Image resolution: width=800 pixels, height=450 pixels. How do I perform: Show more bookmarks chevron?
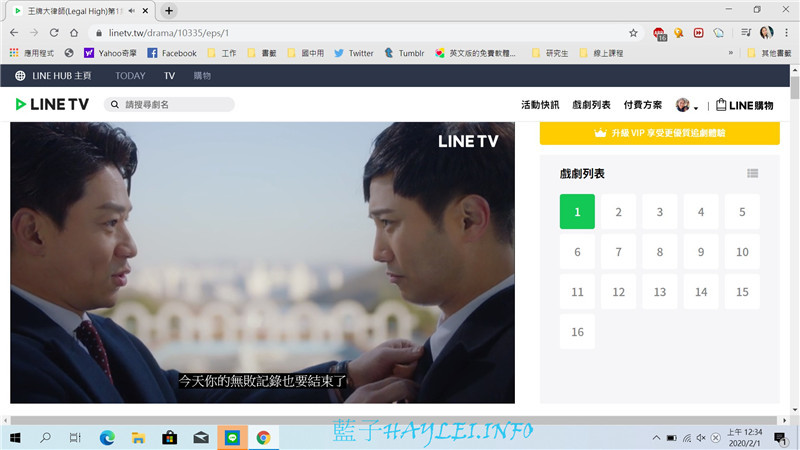point(731,53)
